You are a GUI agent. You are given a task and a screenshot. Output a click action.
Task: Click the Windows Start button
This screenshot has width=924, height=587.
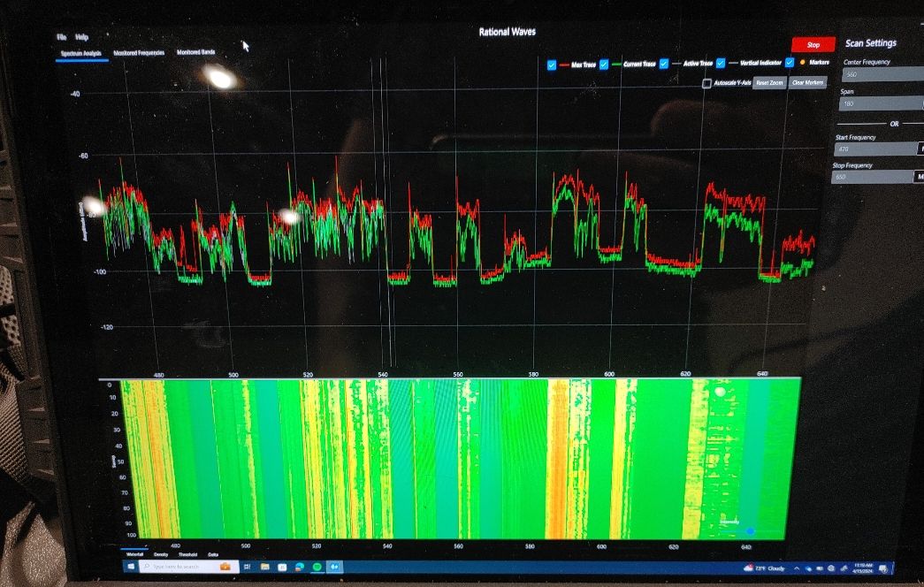click(x=133, y=566)
